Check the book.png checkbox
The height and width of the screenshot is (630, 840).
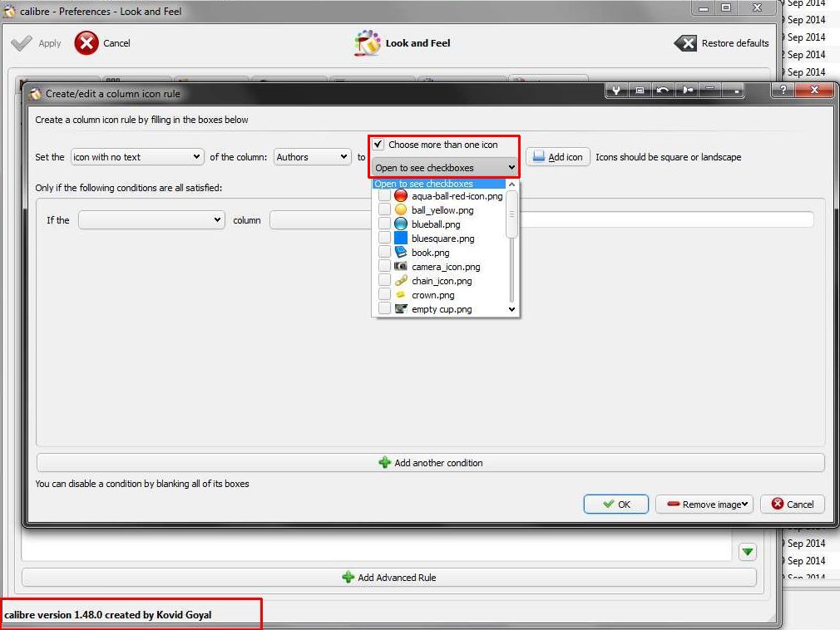click(384, 252)
